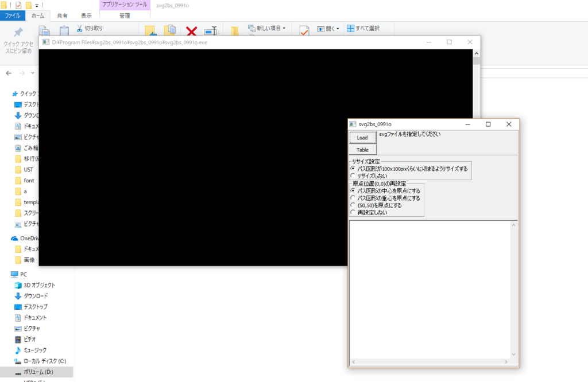Open the ファイル tab in Explorer
The height and width of the screenshot is (382, 588).
click(x=13, y=15)
